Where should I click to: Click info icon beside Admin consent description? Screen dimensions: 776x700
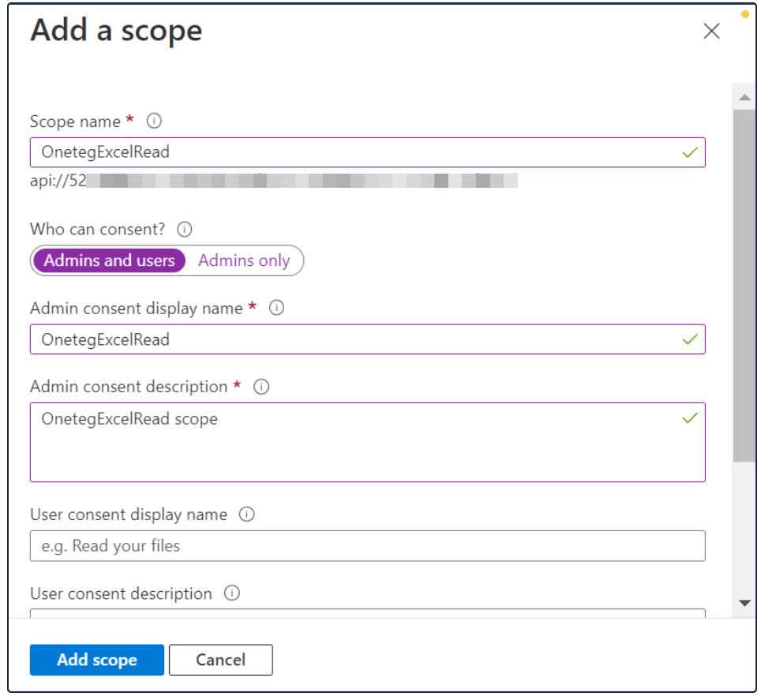[x=261, y=387]
